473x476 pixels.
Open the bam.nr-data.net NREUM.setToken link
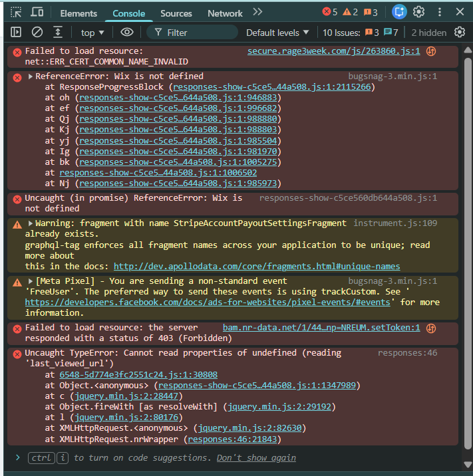click(x=321, y=328)
